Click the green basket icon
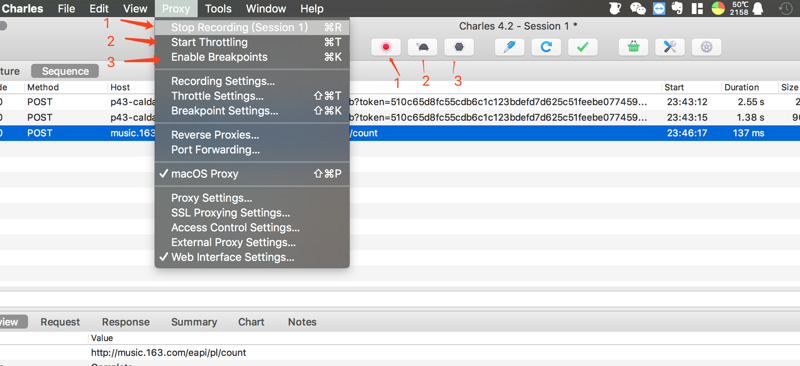800x366 pixels. (x=633, y=47)
